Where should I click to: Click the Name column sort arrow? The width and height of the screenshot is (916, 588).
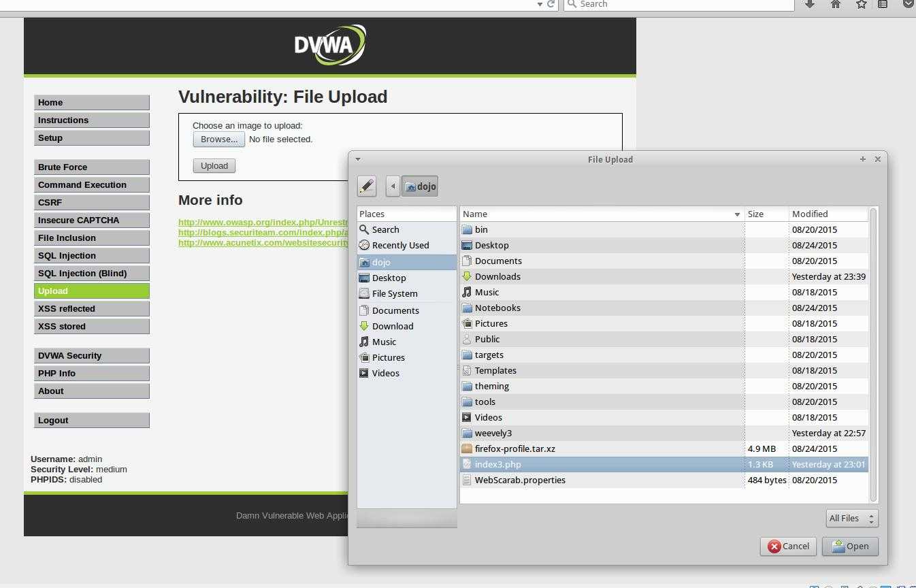click(736, 214)
